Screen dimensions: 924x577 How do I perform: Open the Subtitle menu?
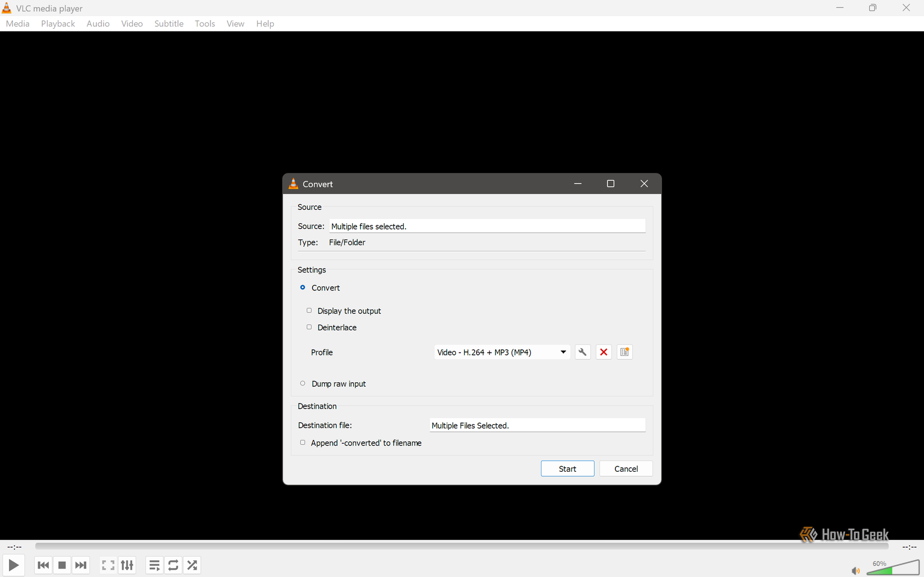[169, 24]
